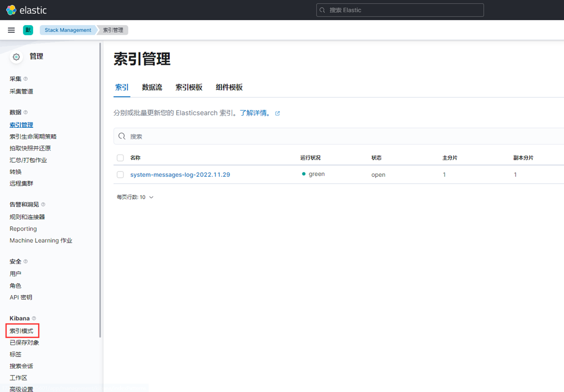Image resolution: width=564 pixels, height=392 pixels.
Task: Sort by the 状态 column header
Action: tap(377, 158)
